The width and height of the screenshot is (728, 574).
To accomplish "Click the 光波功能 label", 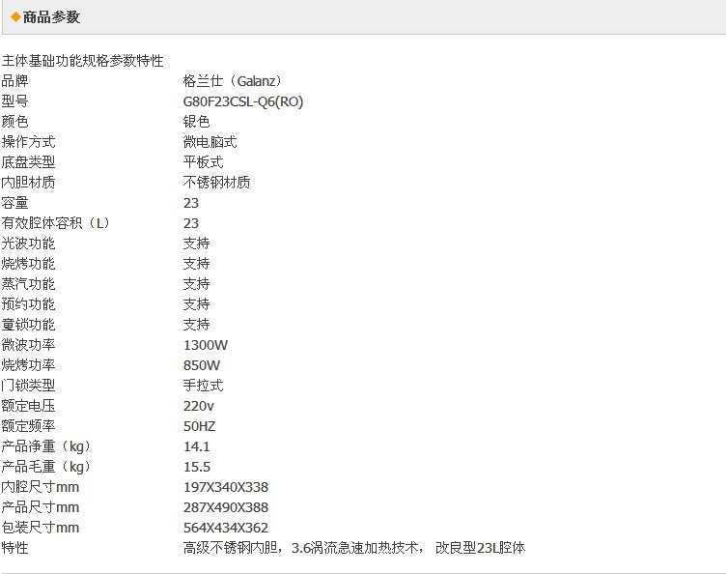I will pyautogui.click(x=28, y=244).
